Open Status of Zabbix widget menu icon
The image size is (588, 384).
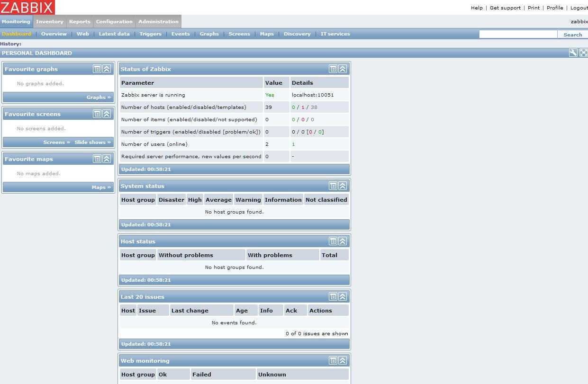pos(333,69)
